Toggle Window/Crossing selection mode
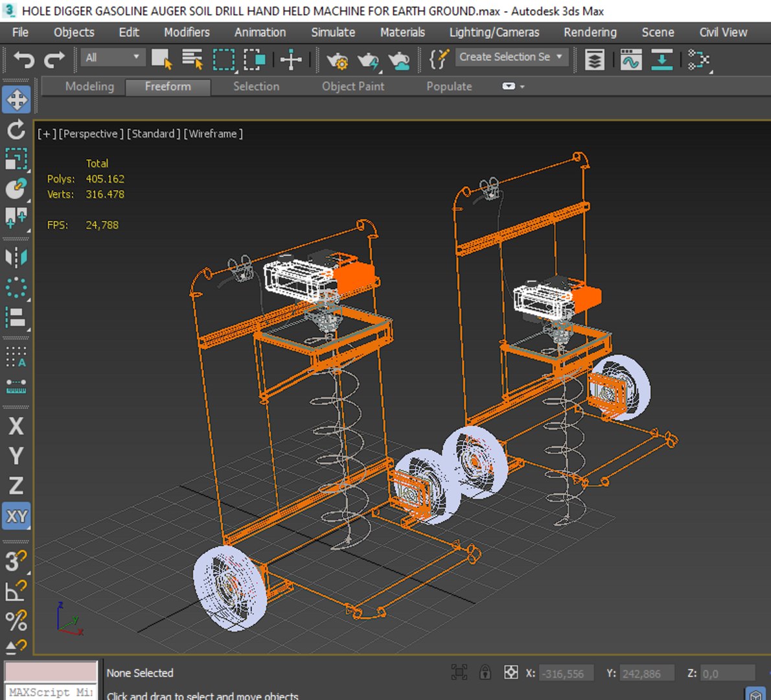 [254, 60]
